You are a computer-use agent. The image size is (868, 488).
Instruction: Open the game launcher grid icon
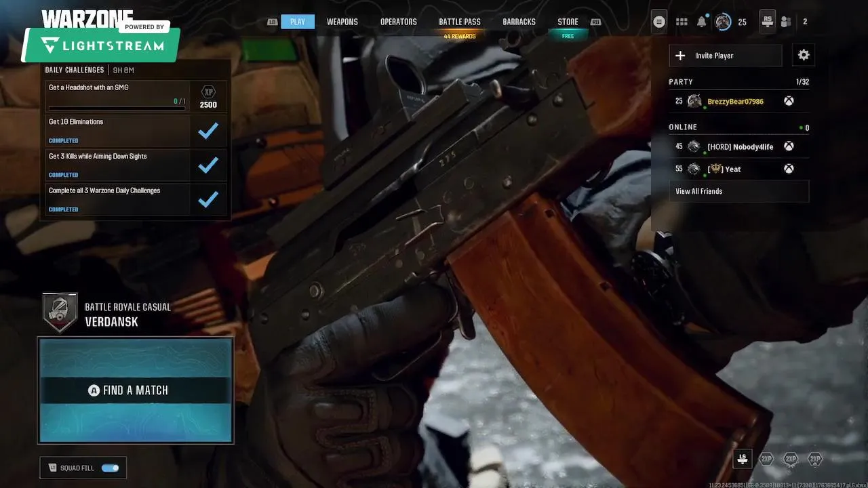682,22
